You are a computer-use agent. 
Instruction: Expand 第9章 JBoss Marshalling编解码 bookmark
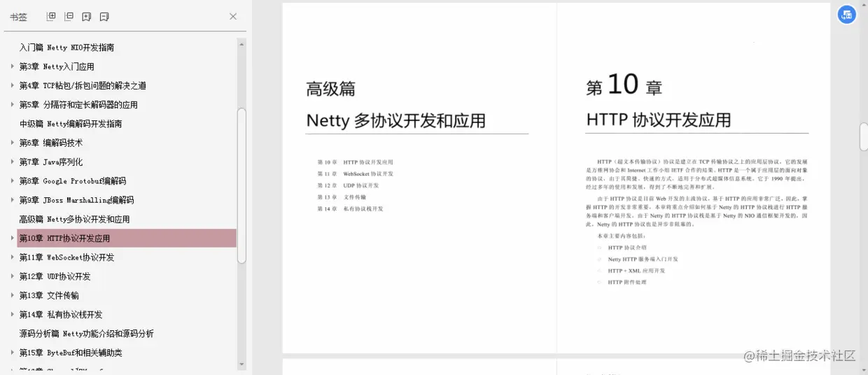12,199
